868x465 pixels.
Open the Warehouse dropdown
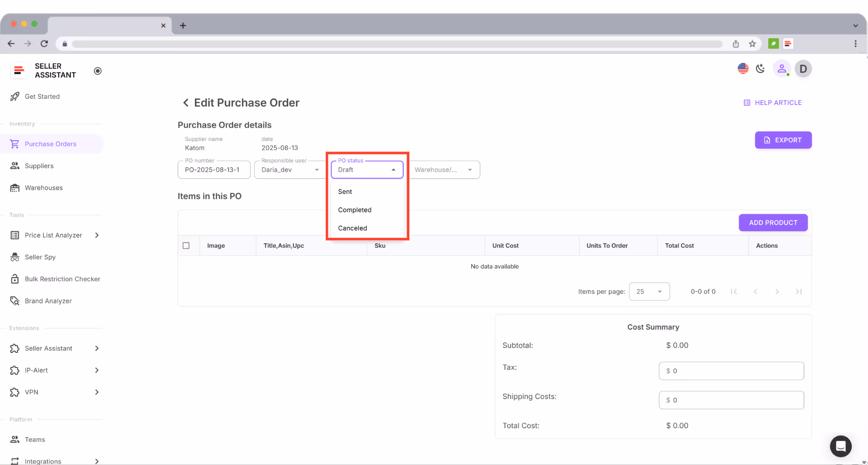443,170
